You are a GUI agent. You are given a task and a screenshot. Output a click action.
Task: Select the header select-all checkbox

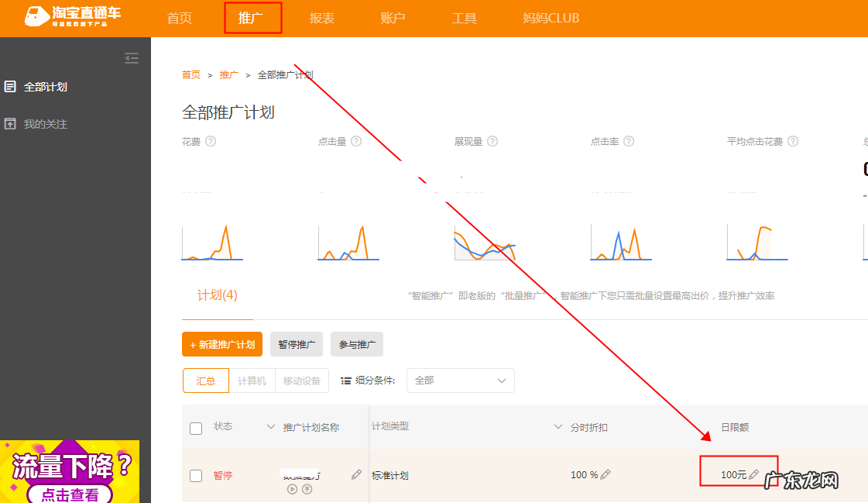coord(195,427)
